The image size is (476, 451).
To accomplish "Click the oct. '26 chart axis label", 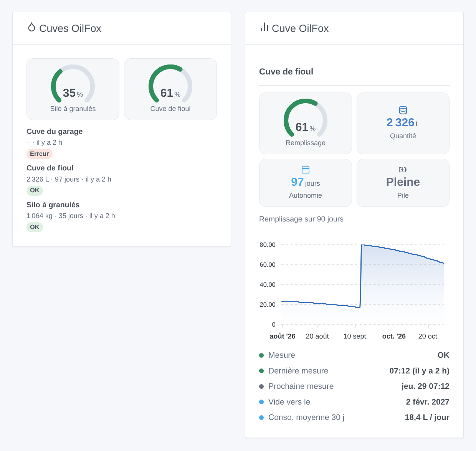I will (x=394, y=336).
